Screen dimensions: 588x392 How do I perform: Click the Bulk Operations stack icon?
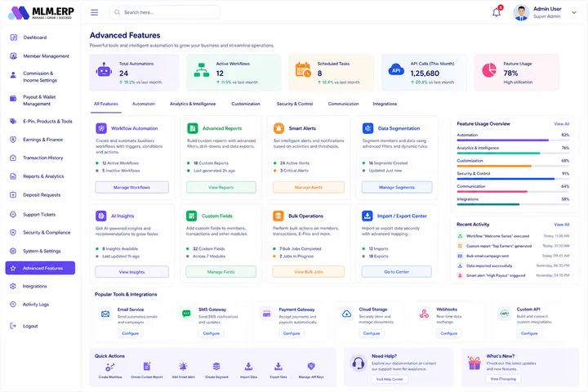[x=278, y=216]
